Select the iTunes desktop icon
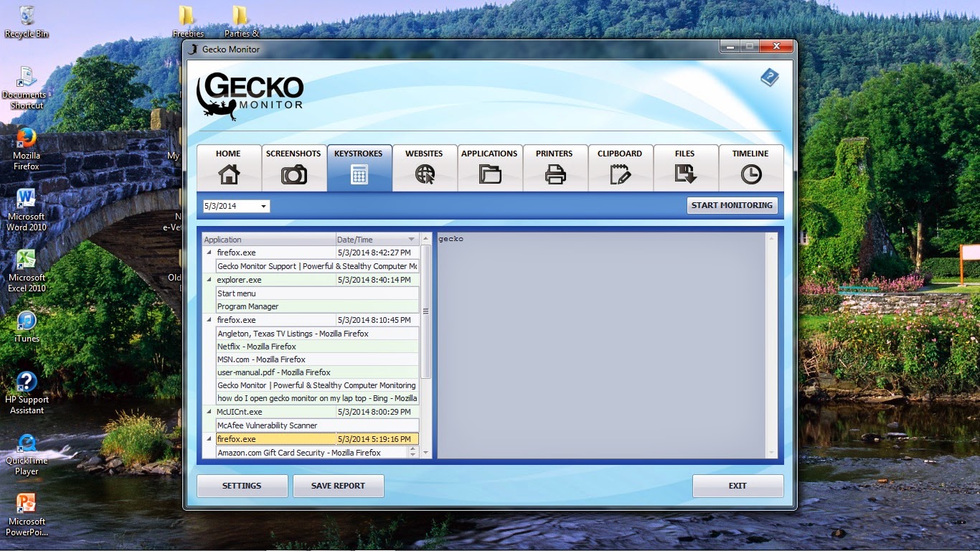The image size is (980, 551). (27, 326)
